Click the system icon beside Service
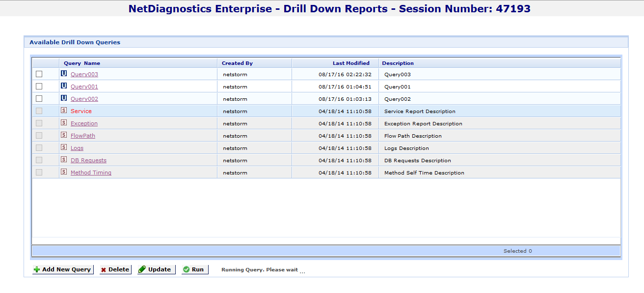The height and width of the screenshot is (293, 644). (x=64, y=111)
